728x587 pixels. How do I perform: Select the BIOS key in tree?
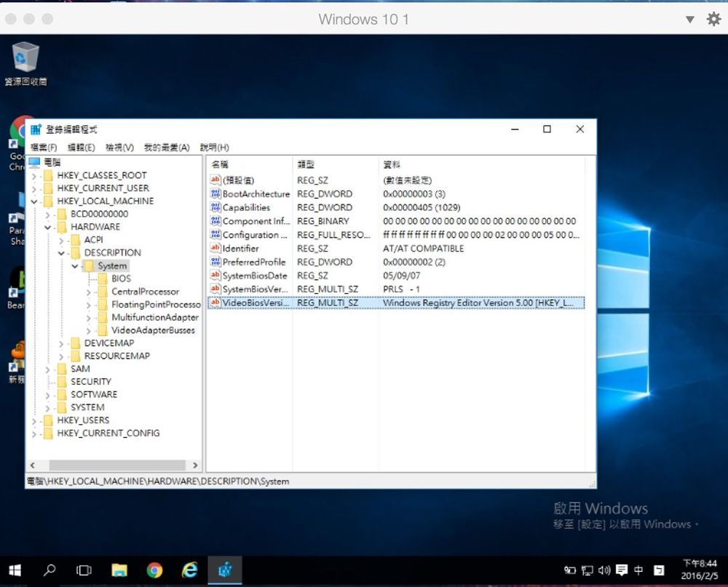tap(121, 279)
